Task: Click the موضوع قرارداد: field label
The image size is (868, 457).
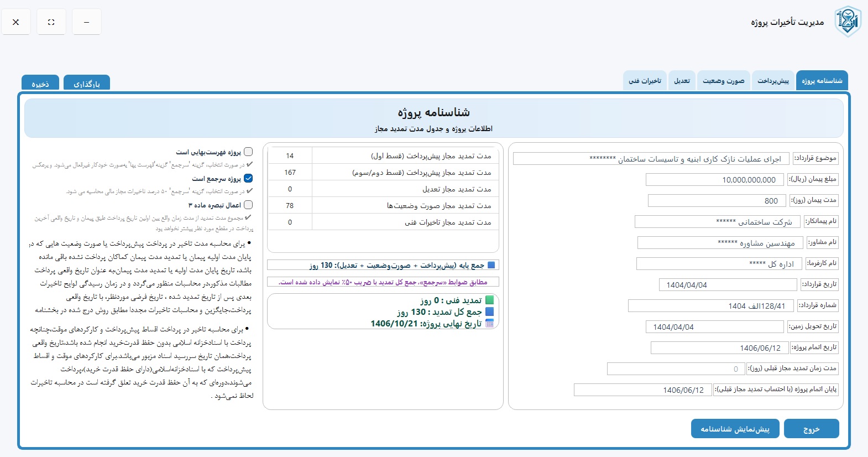Action: [815, 158]
